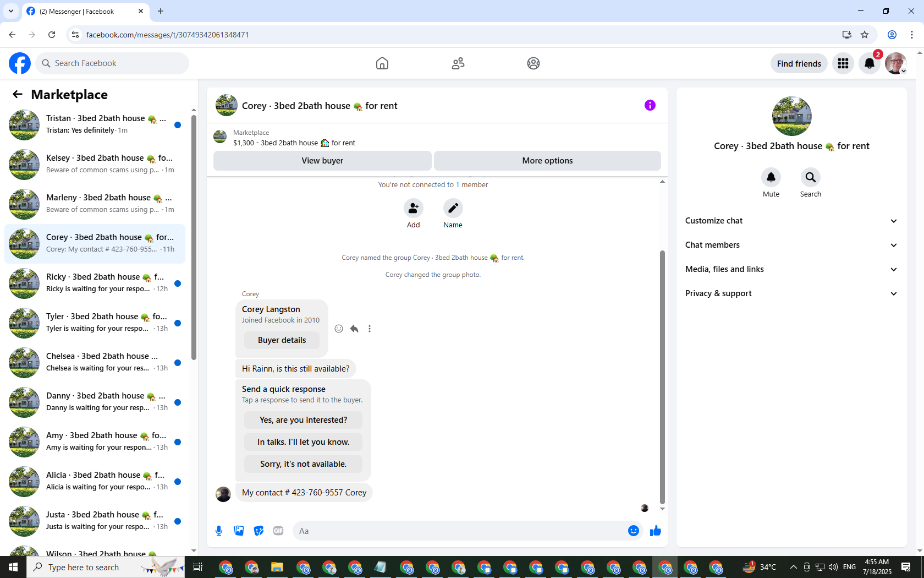Open Facebook home feed icon
Viewport: 924px width, 578px height.
[x=382, y=63]
